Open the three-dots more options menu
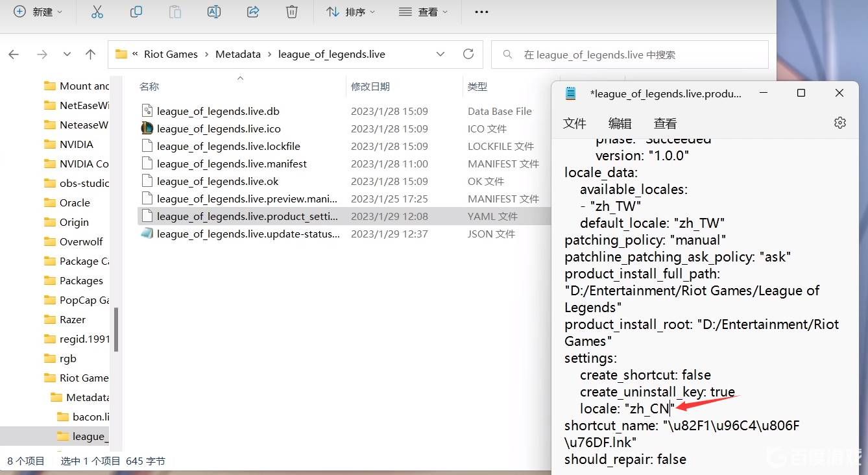The width and height of the screenshot is (868, 475). tap(481, 12)
